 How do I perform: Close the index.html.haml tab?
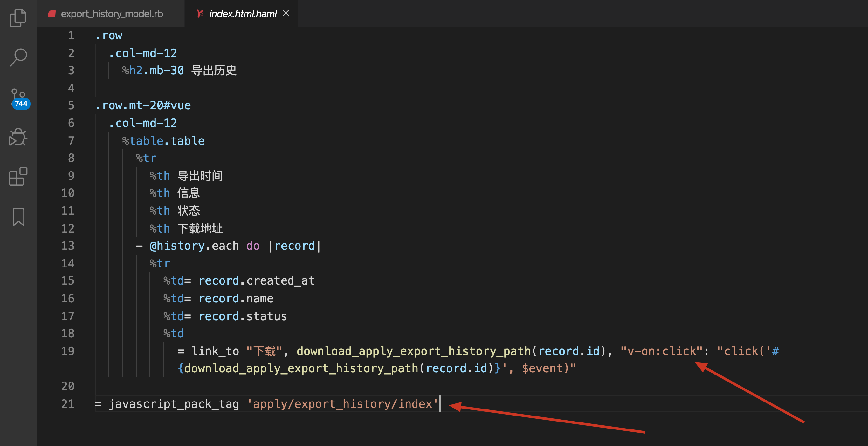286,13
